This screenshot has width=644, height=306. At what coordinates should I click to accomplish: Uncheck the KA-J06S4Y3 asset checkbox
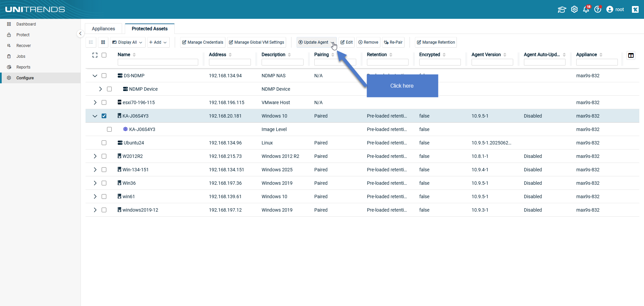pyautogui.click(x=104, y=116)
